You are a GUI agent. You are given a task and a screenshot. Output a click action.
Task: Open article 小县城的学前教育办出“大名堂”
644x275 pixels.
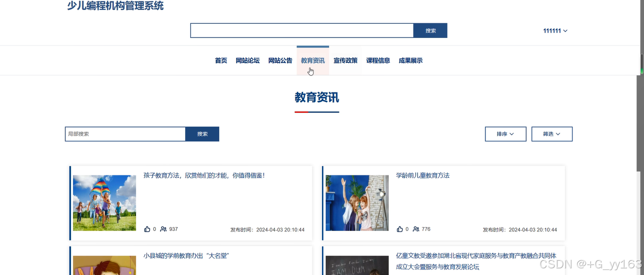click(186, 256)
